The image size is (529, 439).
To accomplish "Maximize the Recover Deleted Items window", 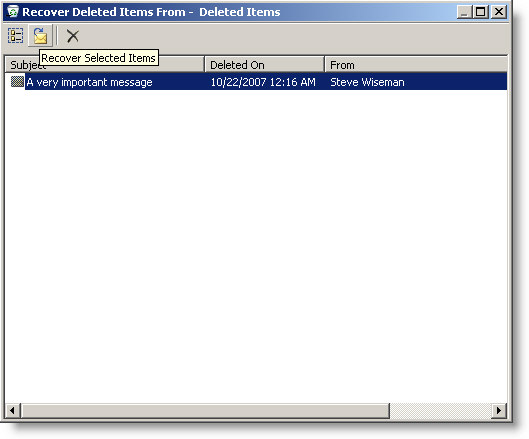I will click(480, 12).
